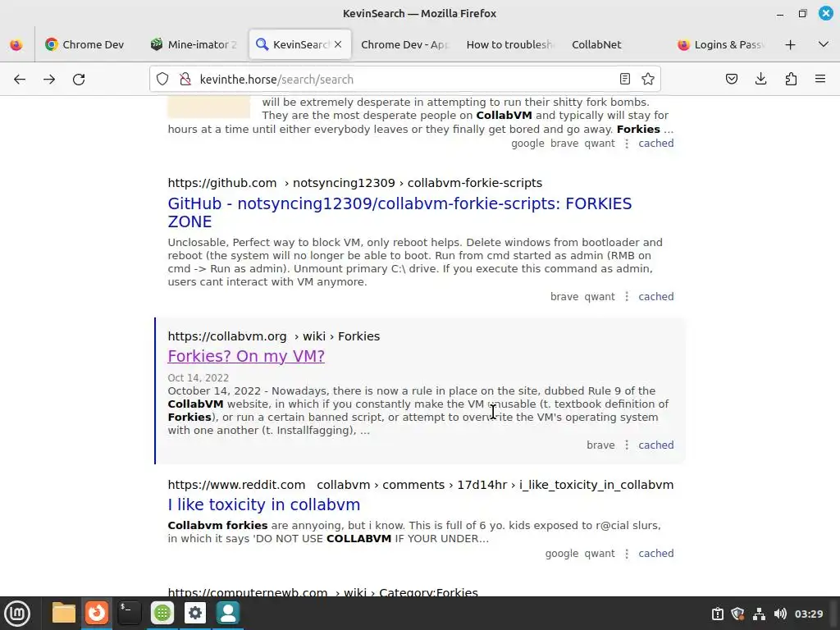Click the Oct 14, 2022 date text
The width and height of the screenshot is (840, 630).
199,377
